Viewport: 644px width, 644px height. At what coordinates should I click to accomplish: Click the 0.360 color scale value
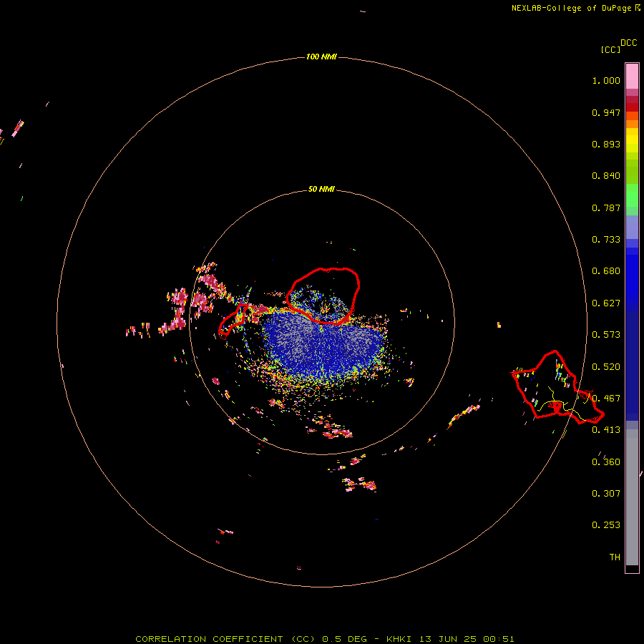click(x=606, y=462)
